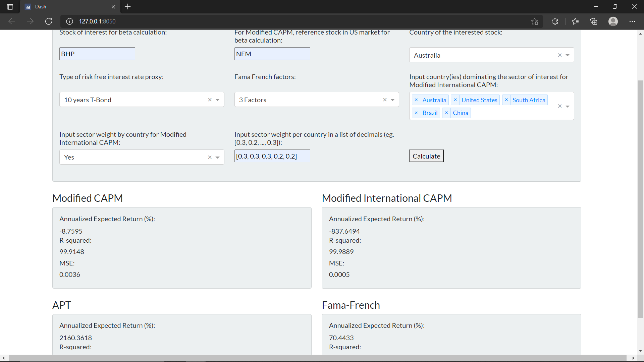This screenshot has width=644, height=362.
Task: Open the user profile avatar
Action: tap(613, 21)
